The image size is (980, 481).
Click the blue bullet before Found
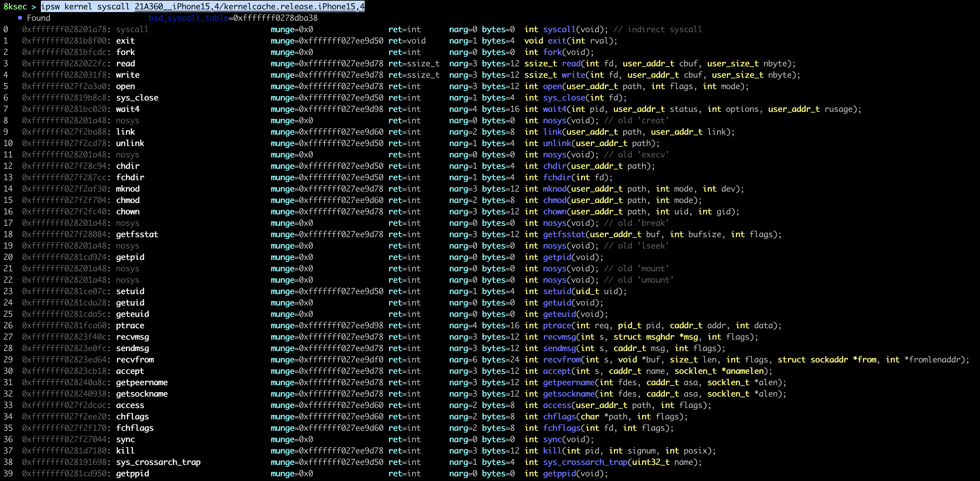(x=20, y=18)
